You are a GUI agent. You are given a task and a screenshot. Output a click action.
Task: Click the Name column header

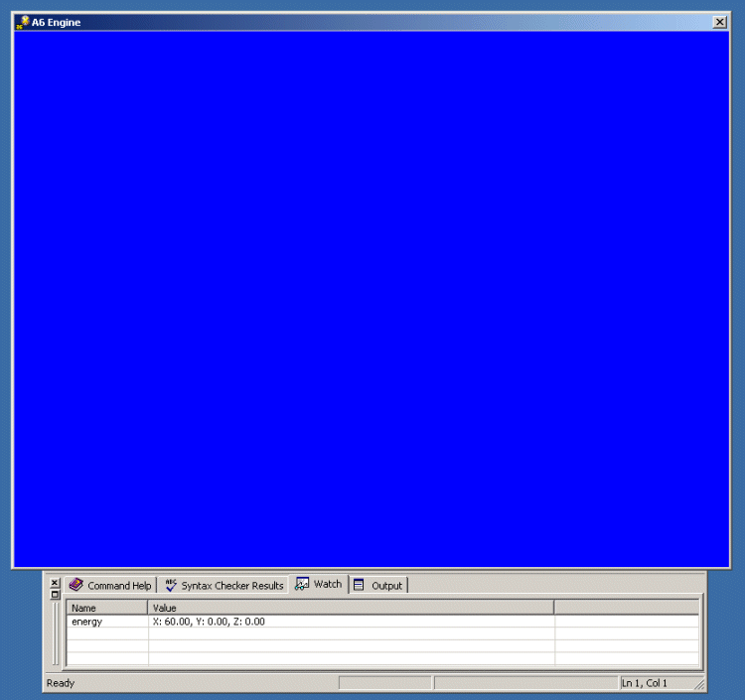[x=107, y=607]
